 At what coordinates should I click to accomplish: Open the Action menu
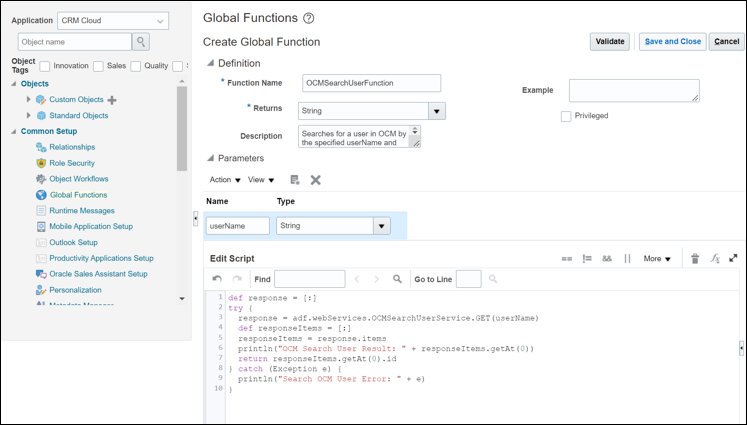point(225,180)
